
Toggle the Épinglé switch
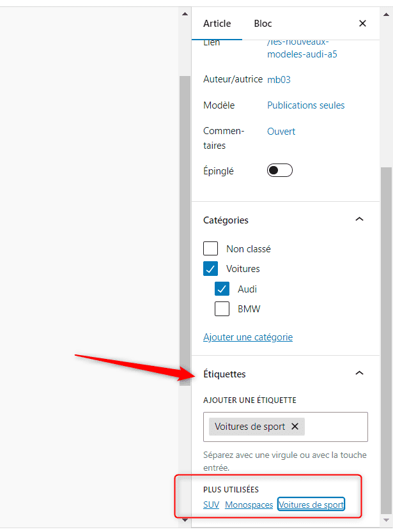[280, 171]
